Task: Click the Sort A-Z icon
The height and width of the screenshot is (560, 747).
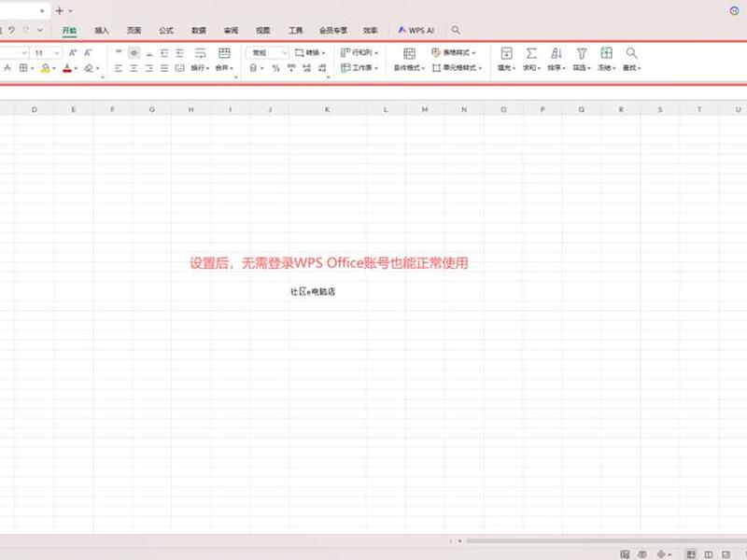Action: tap(556, 53)
